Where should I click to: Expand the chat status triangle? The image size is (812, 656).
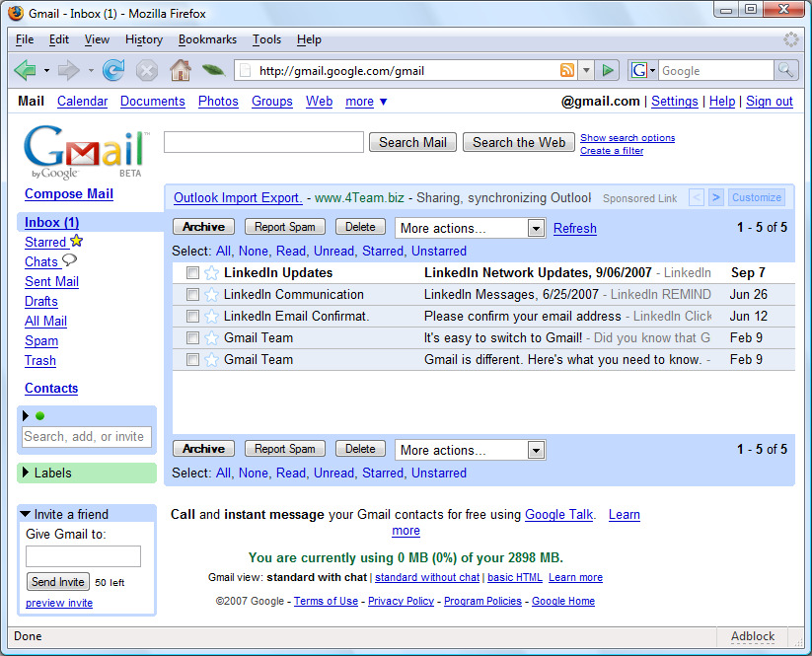click(26, 415)
